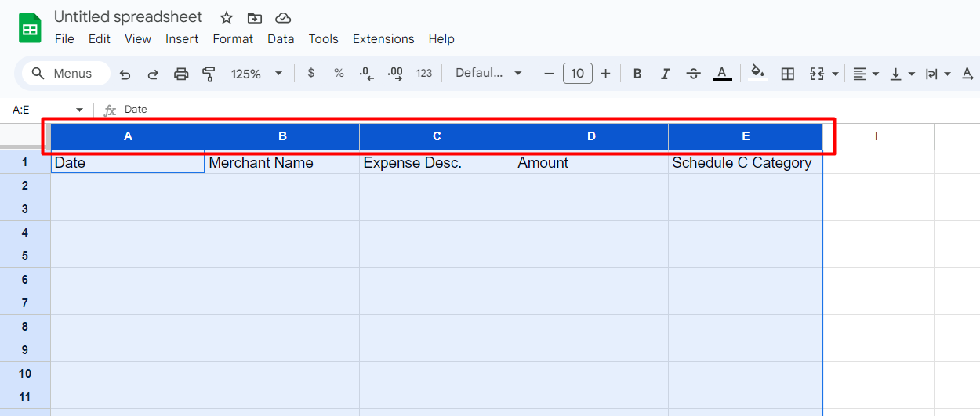
Task: Open the Default font dropdown
Action: [x=488, y=73]
